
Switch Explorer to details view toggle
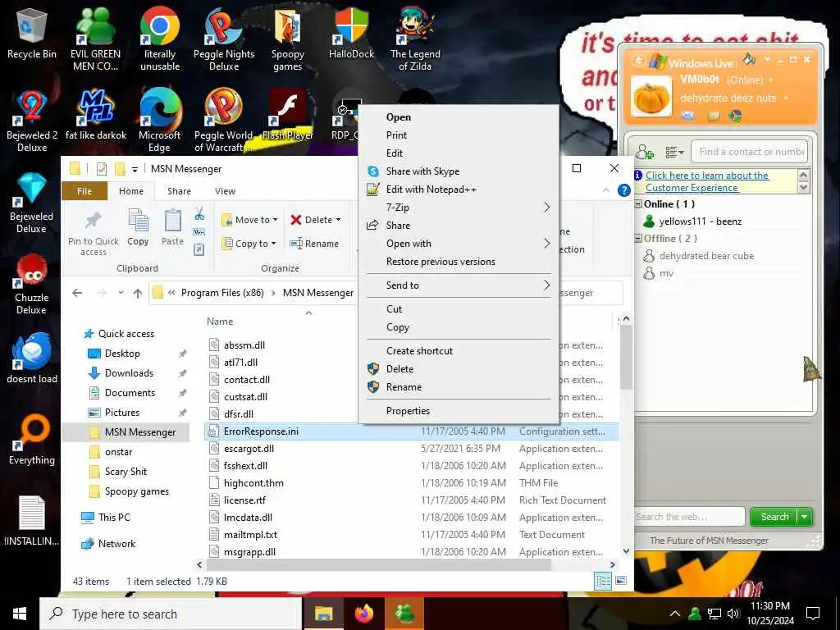click(x=603, y=581)
